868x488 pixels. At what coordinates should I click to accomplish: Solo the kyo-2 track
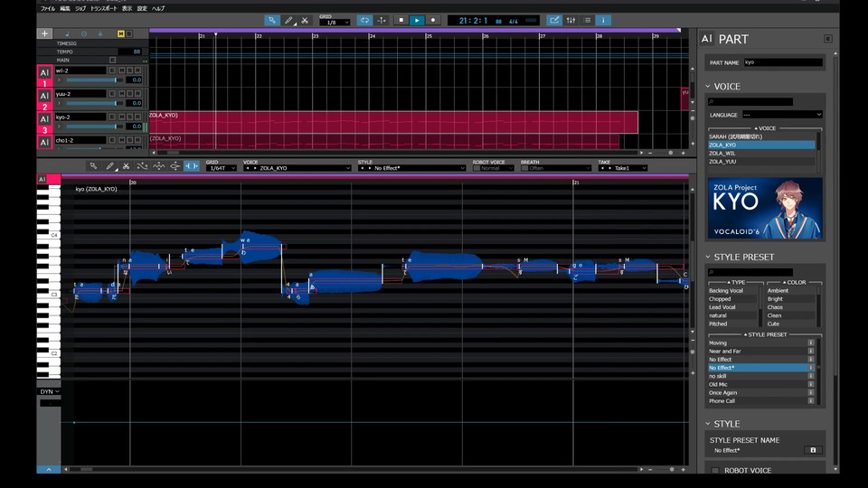click(129, 117)
